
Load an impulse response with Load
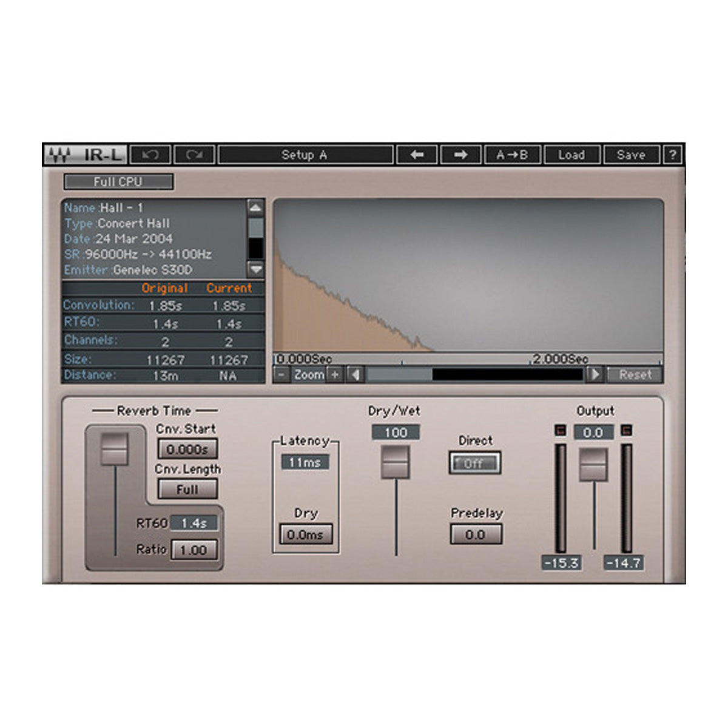tap(571, 155)
